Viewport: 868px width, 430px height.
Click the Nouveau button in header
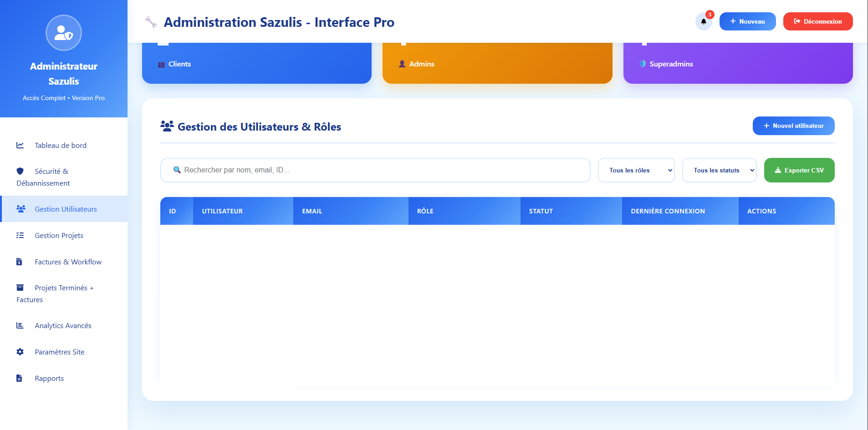(747, 21)
